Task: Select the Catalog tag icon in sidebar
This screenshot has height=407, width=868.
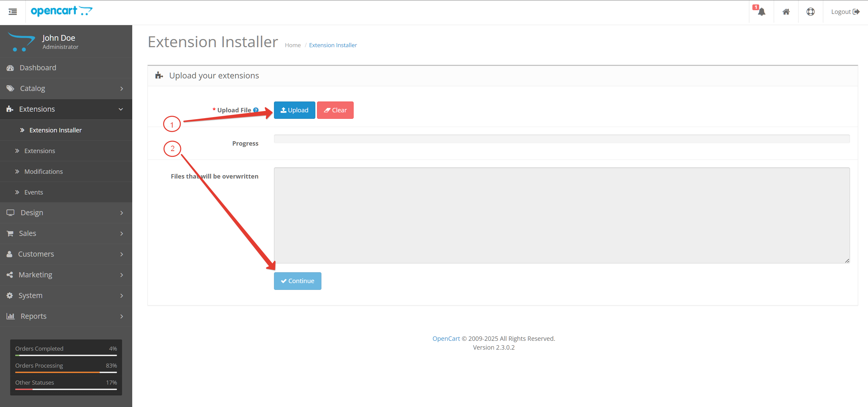Action: coord(10,88)
